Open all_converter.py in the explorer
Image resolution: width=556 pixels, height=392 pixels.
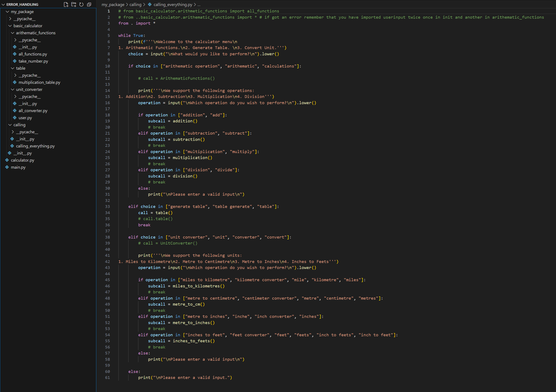(33, 111)
